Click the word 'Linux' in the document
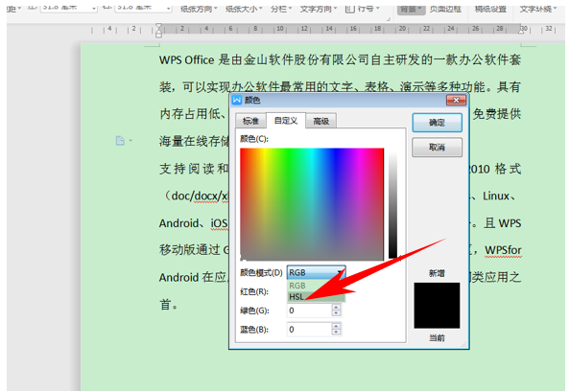Image resolution: width=570 pixels, height=392 pixels. pos(496,196)
